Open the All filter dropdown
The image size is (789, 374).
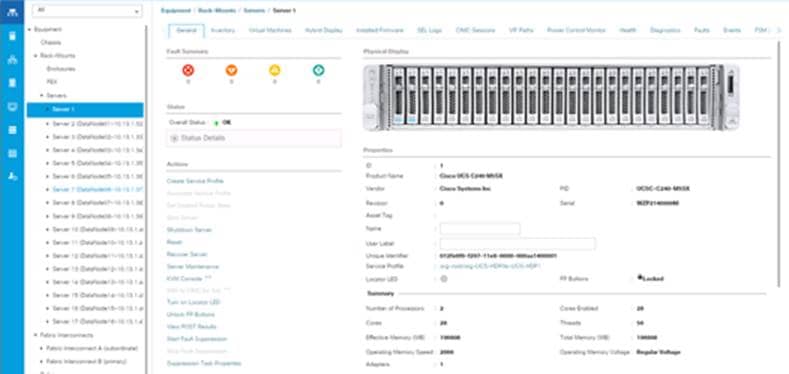[87, 11]
